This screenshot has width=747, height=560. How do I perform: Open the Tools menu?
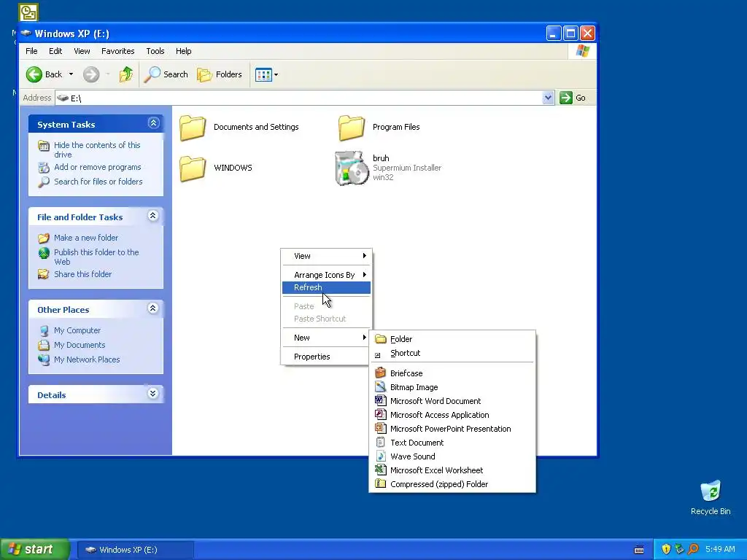pos(155,51)
